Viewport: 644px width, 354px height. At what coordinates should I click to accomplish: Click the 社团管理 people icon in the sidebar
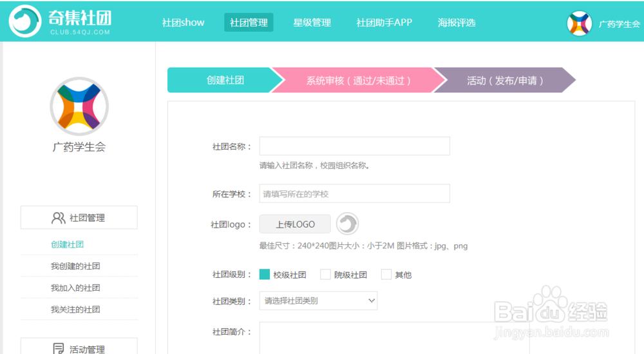[59, 218]
